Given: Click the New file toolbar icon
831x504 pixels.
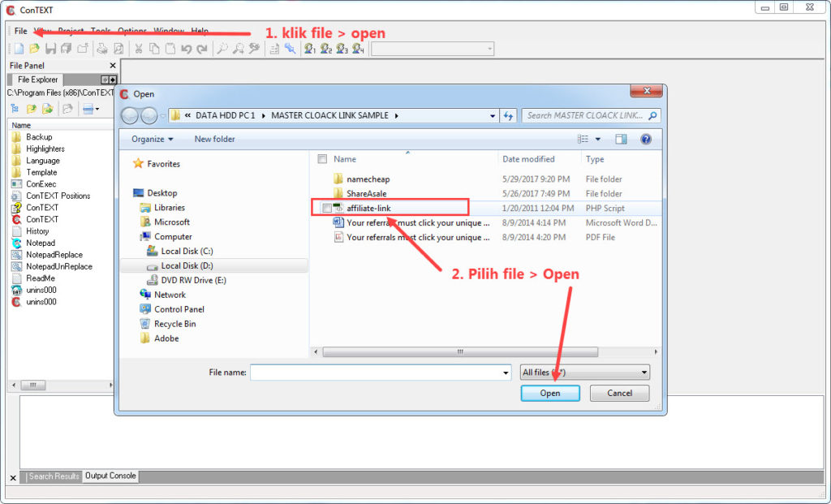Looking at the screenshot, I should pyautogui.click(x=19, y=50).
